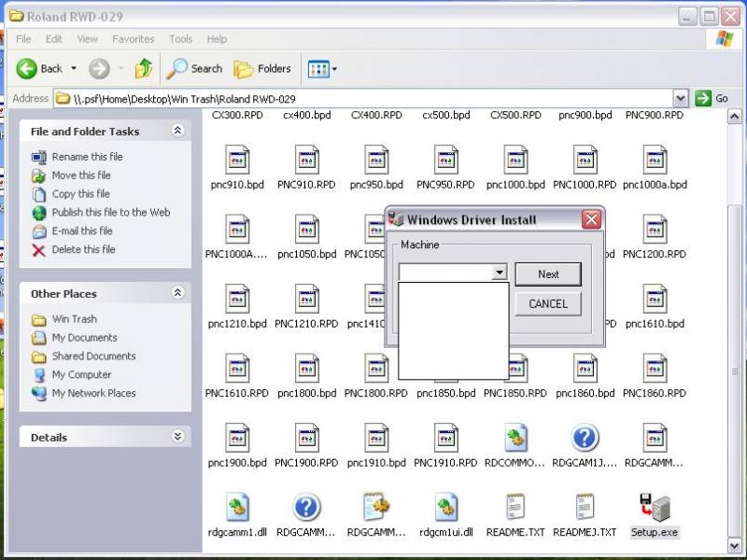Toggle the Folders toolbar button
747x560 pixels.
tap(262, 69)
